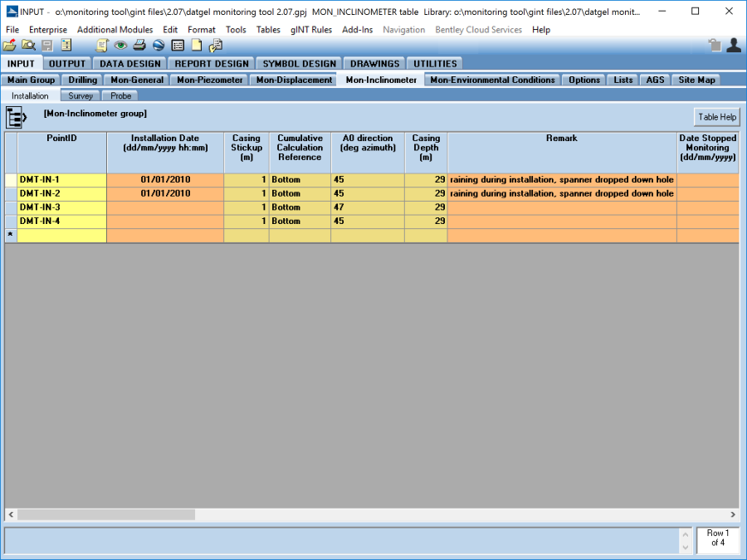Click the printer icon
This screenshot has width=747, height=560.
tap(139, 46)
